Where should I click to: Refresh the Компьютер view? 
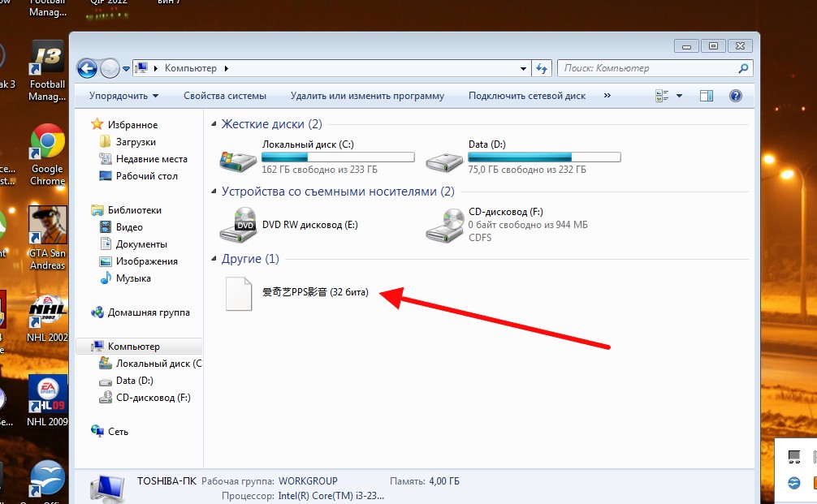(542, 68)
